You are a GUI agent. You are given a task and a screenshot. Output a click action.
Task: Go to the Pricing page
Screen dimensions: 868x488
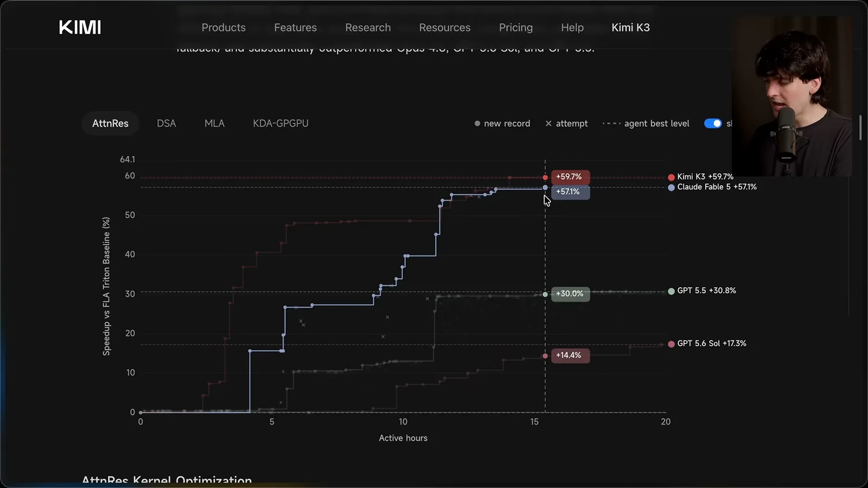coord(516,28)
